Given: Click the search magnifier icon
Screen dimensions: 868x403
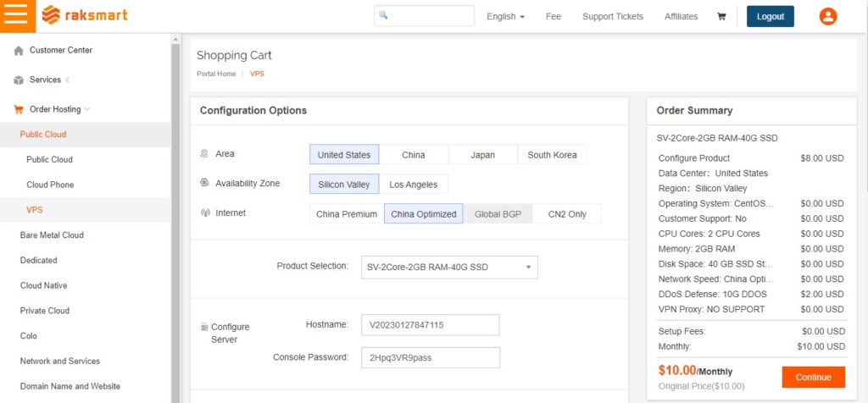Looking at the screenshot, I should point(383,15).
